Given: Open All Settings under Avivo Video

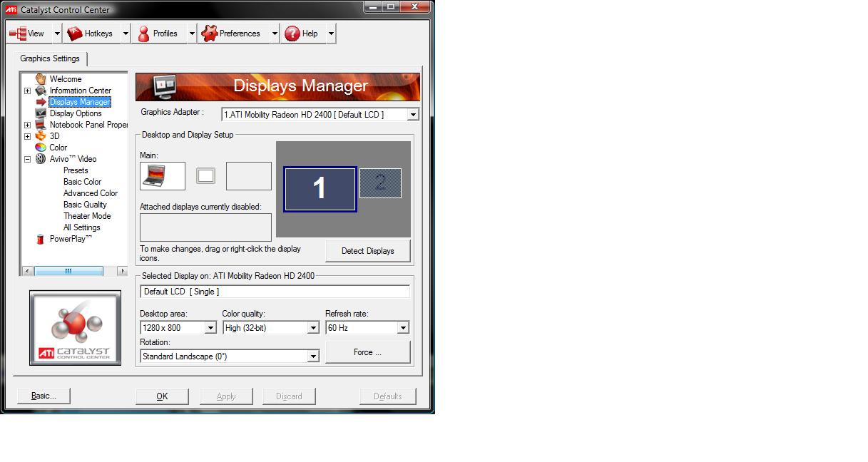Looking at the screenshot, I should (82, 227).
